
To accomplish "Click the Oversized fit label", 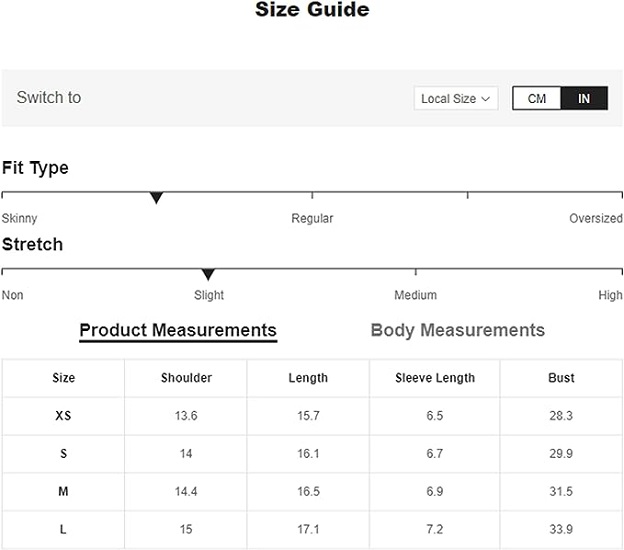I will [x=595, y=218].
